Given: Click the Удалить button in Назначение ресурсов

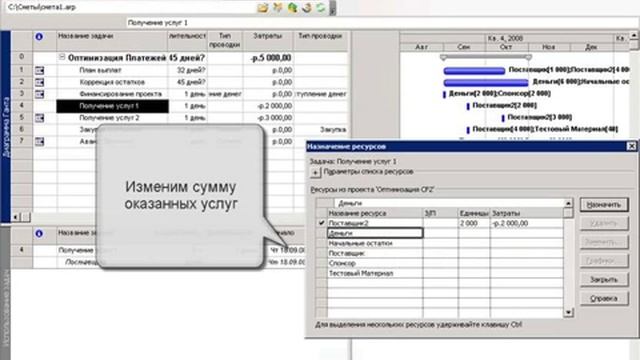Looking at the screenshot, I should click(604, 223).
